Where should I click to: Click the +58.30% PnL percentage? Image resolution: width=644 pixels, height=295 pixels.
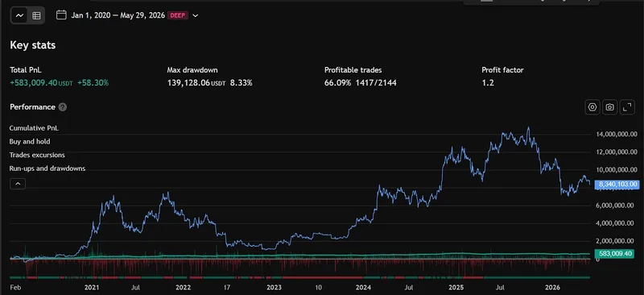93,83
